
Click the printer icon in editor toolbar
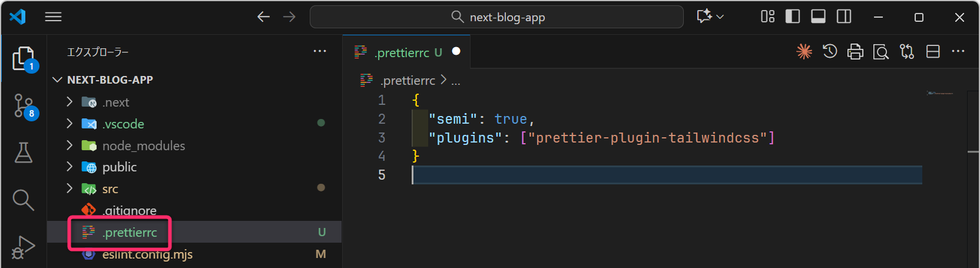pos(855,52)
